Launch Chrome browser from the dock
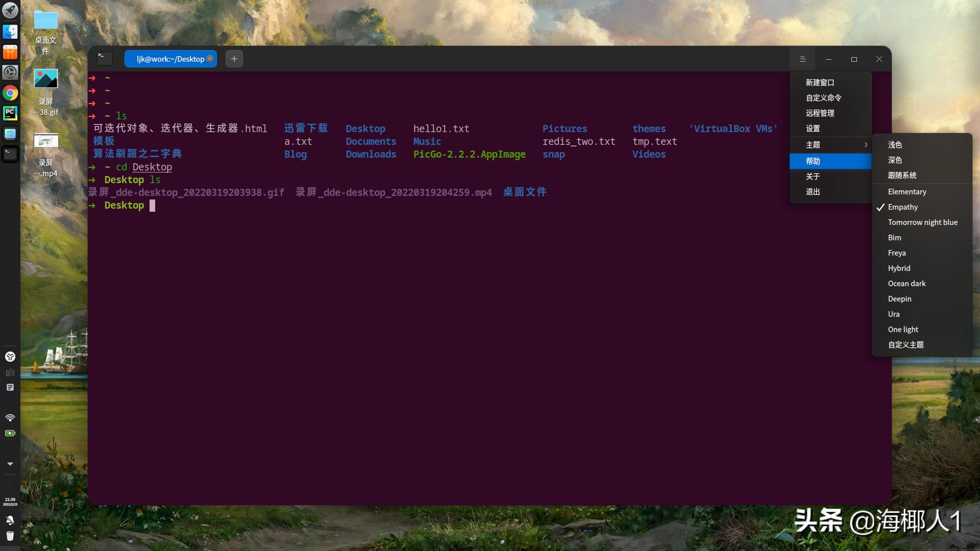Screen dimensions: 980x551 10,93
